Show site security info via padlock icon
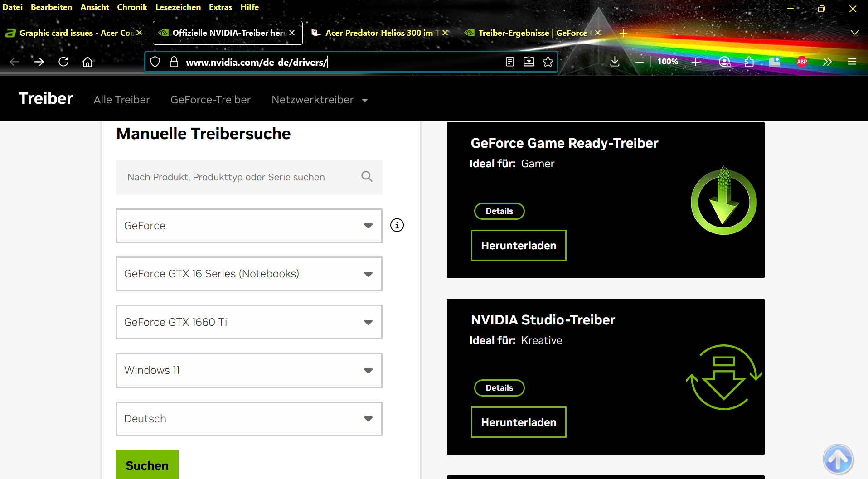The width and height of the screenshot is (868, 479). coord(174,62)
